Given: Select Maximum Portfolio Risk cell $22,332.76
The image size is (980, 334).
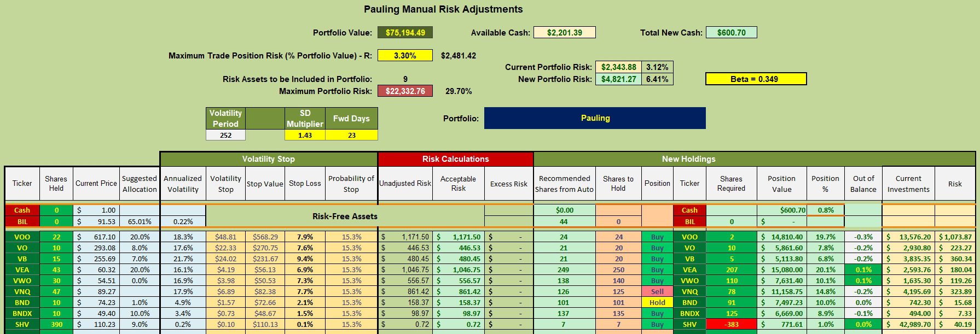Looking at the screenshot, I should pyautogui.click(x=405, y=91).
